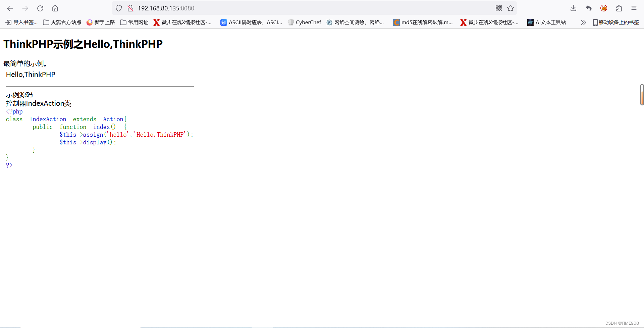Toggle tracking protection via the shield icon
This screenshot has height=328, width=644.
pos(118,8)
